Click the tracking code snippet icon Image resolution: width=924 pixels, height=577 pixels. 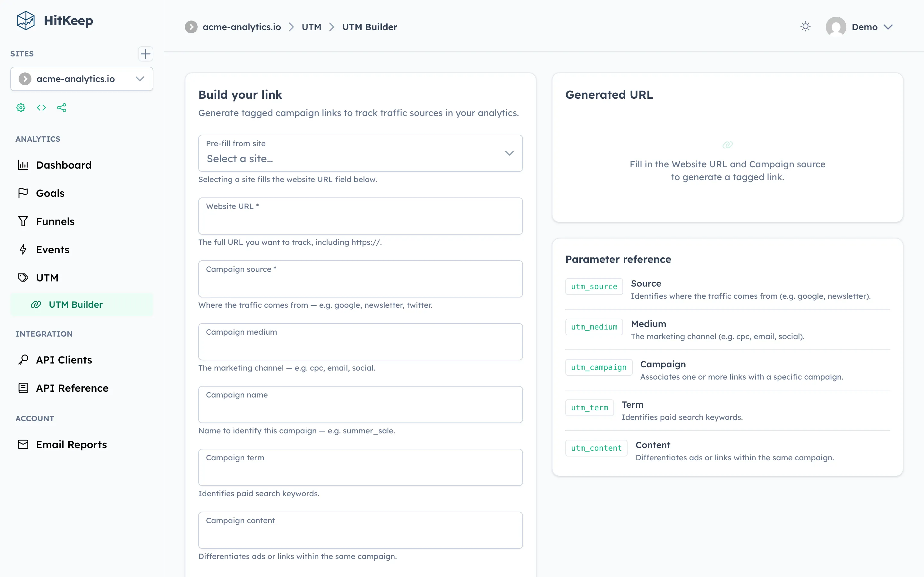click(41, 108)
